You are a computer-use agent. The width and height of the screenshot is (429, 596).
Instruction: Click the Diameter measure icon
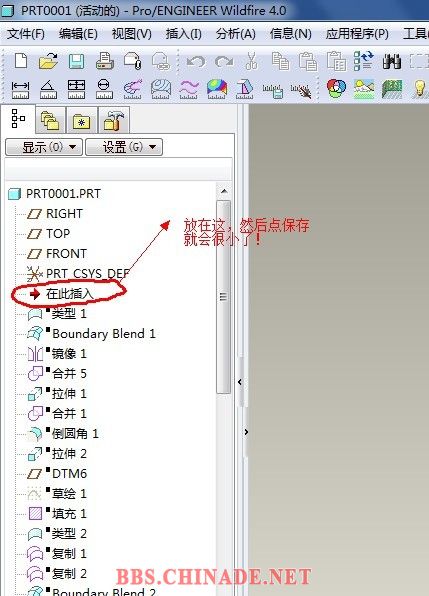click(x=104, y=90)
